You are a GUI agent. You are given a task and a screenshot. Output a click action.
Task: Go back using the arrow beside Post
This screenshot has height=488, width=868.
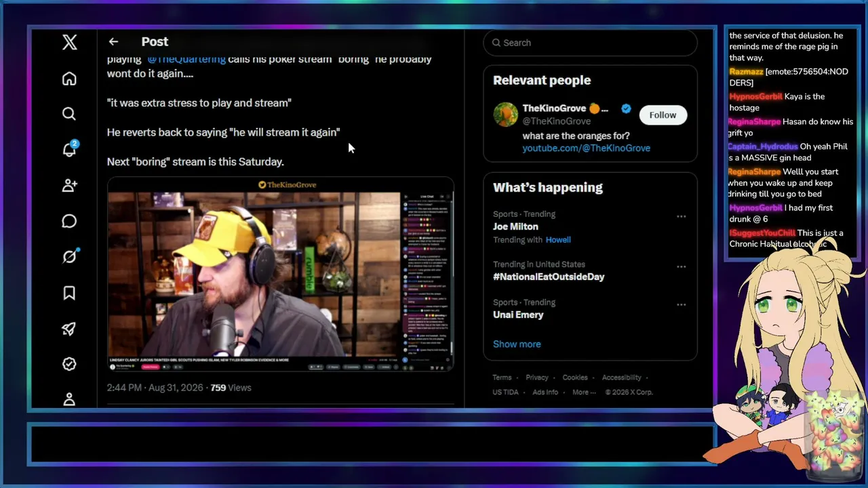[113, 42]
